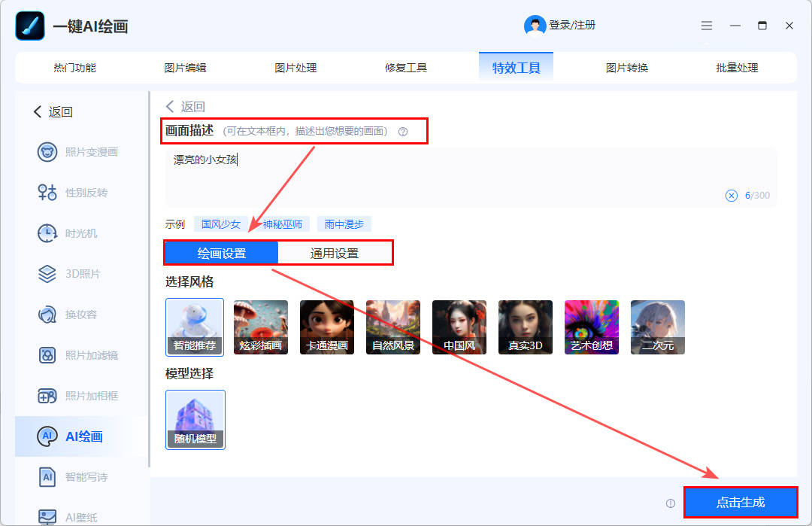Click the AI壁纸 wallpaper icon
The width and height of the screenshot is (812, 526).
(47, 517)
